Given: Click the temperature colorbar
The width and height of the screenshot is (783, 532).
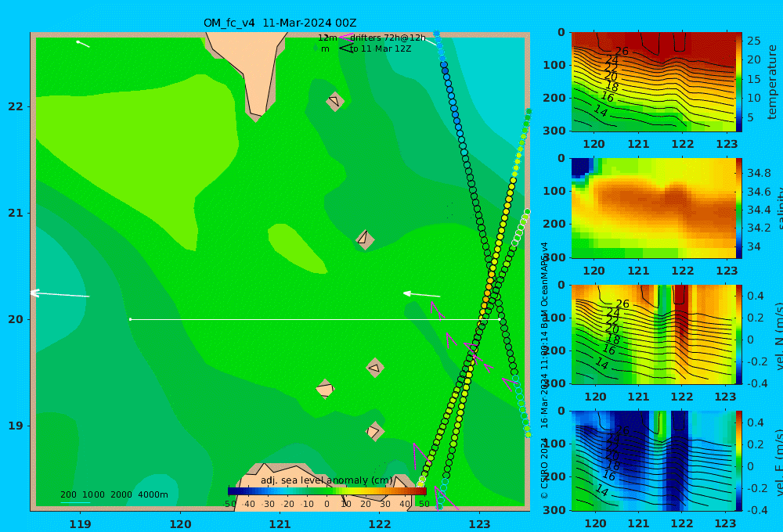Looking at the screenshot, I should 739,82.
